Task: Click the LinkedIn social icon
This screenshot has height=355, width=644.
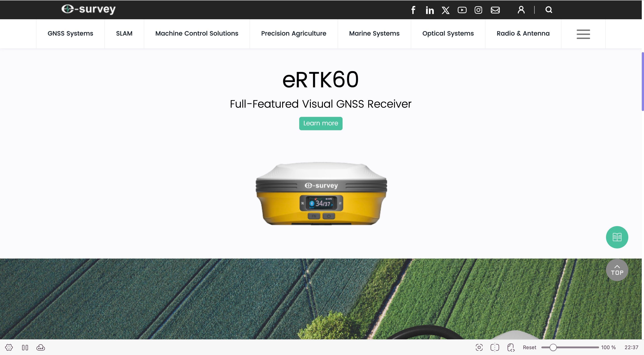Action: [430, 10]
